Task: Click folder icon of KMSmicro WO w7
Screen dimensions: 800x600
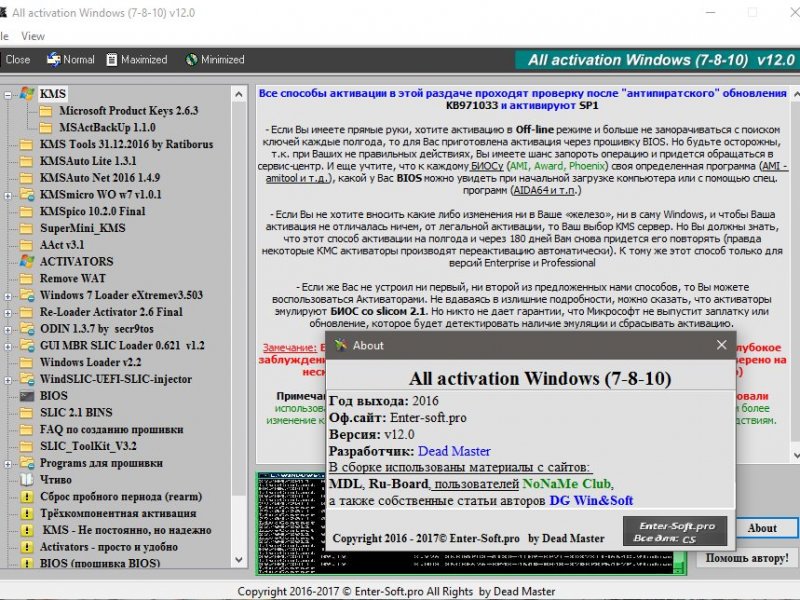Action: click(x=27, y=194)
